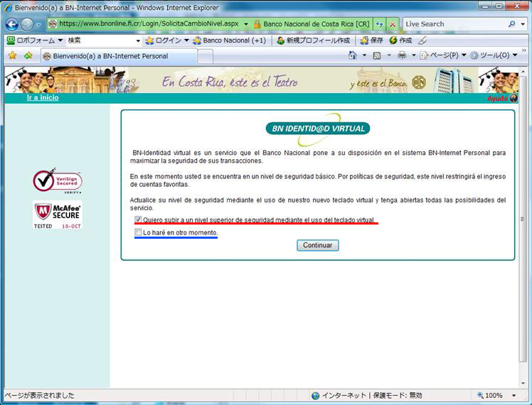Click the 作成 generate toolbar button

(x=400, y=40)
